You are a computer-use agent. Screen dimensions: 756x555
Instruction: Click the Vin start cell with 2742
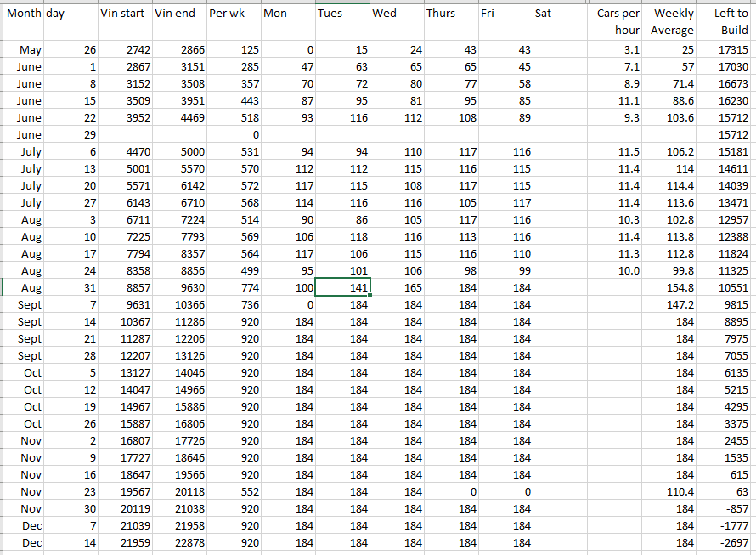click(x=125, y=50)
